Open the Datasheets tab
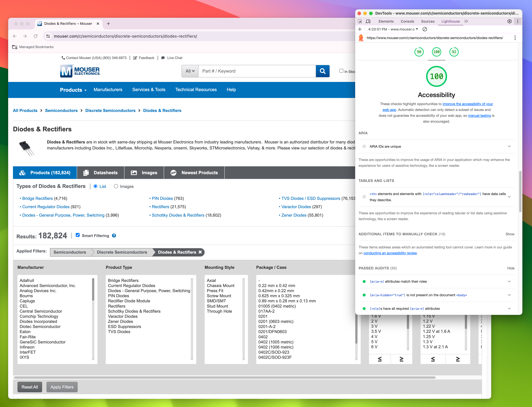532x407 pixels. pyautogui.click(x=101, y=173)
